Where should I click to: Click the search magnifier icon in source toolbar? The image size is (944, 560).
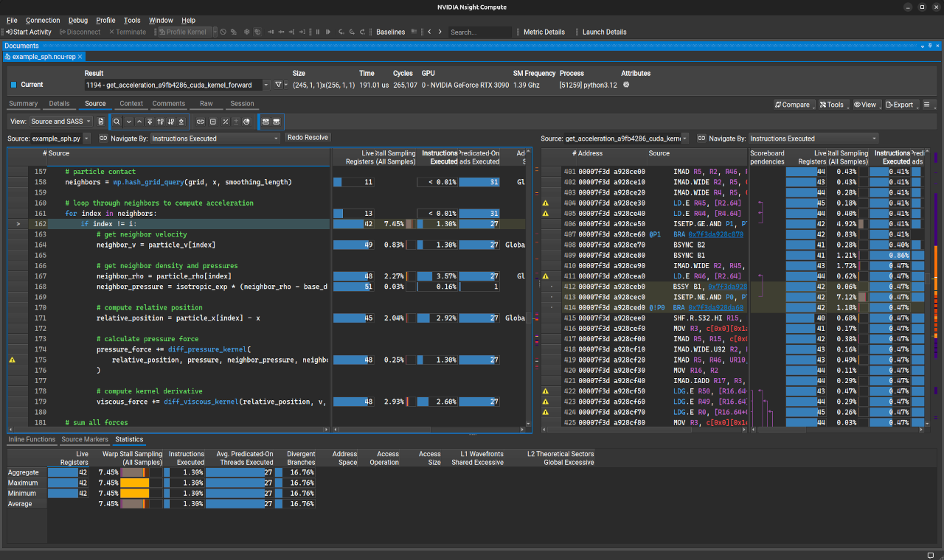(x=117, y=122)
